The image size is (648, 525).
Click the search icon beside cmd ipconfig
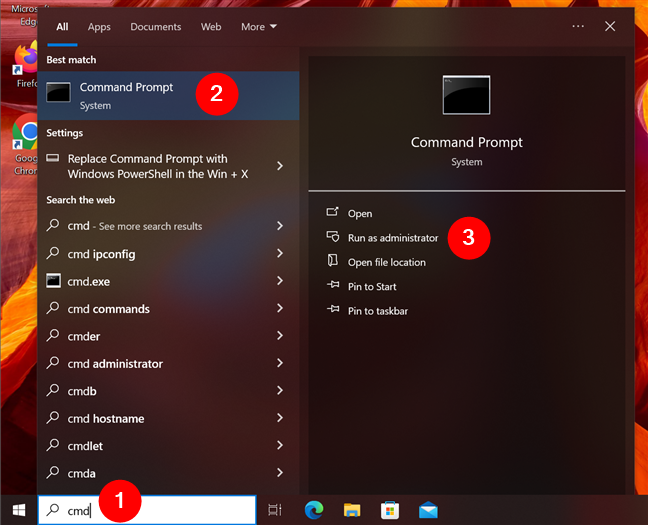(53, 253)
